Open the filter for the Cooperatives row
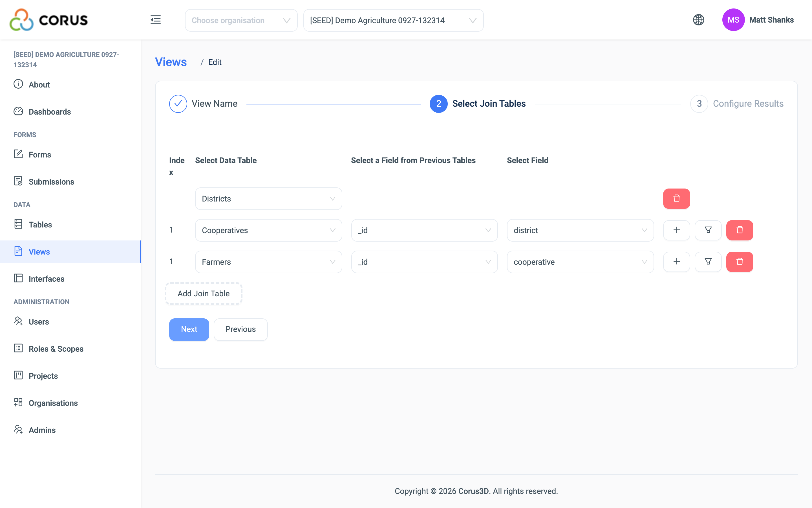Viewport: 812px width, 508px height. click(x=708, y=230)
